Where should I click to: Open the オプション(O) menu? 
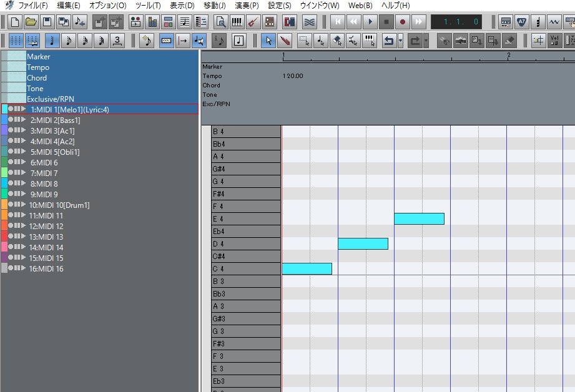pos(107,6)
